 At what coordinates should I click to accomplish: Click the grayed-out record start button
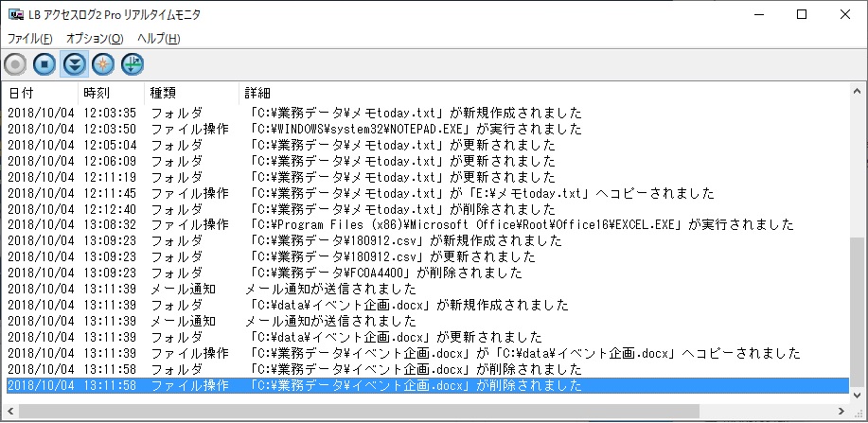15,64
